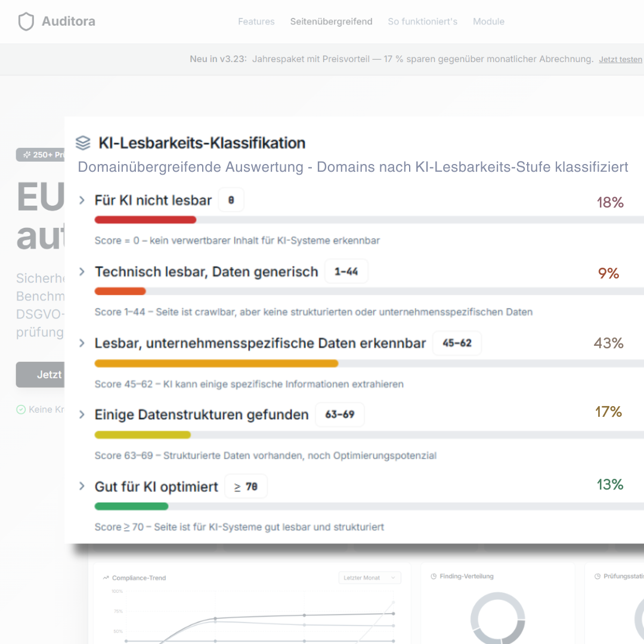Image resolution: width=644 pixels, height=644 pixels.
Task: Click the Auditora shield logo icon
Action: coord(26,21)
